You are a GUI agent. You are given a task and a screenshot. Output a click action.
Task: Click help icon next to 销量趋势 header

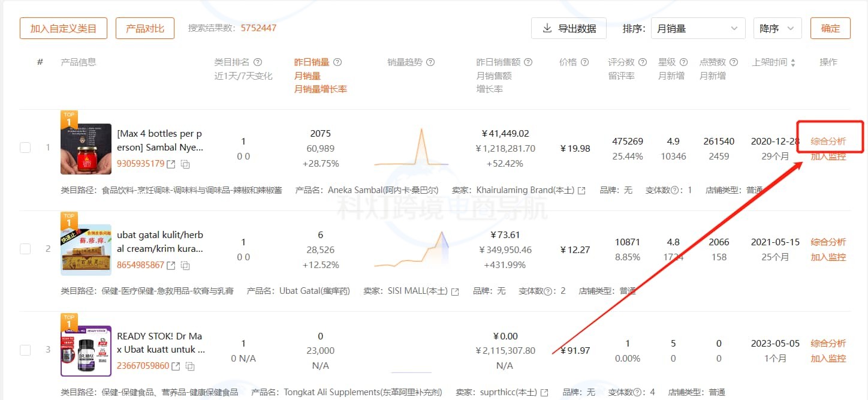(430, 62)
